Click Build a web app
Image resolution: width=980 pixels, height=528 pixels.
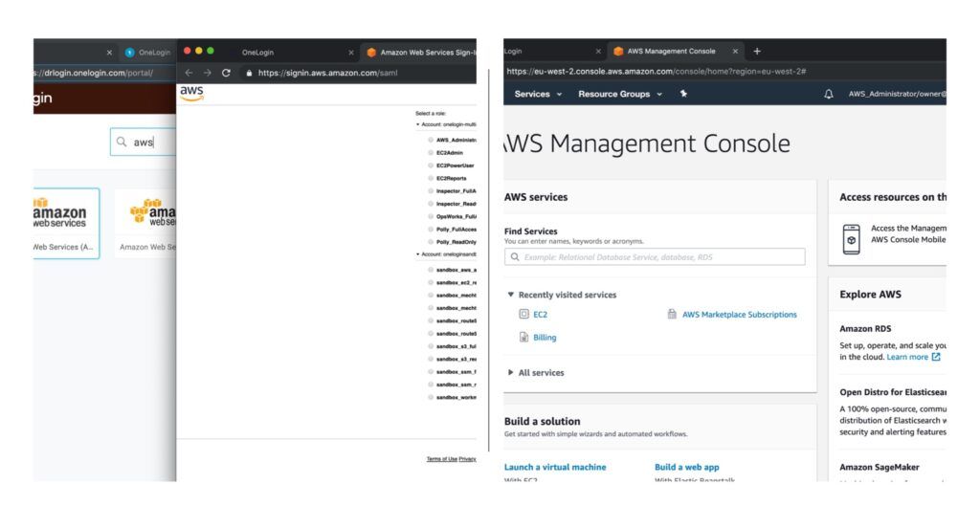[686, 467]
